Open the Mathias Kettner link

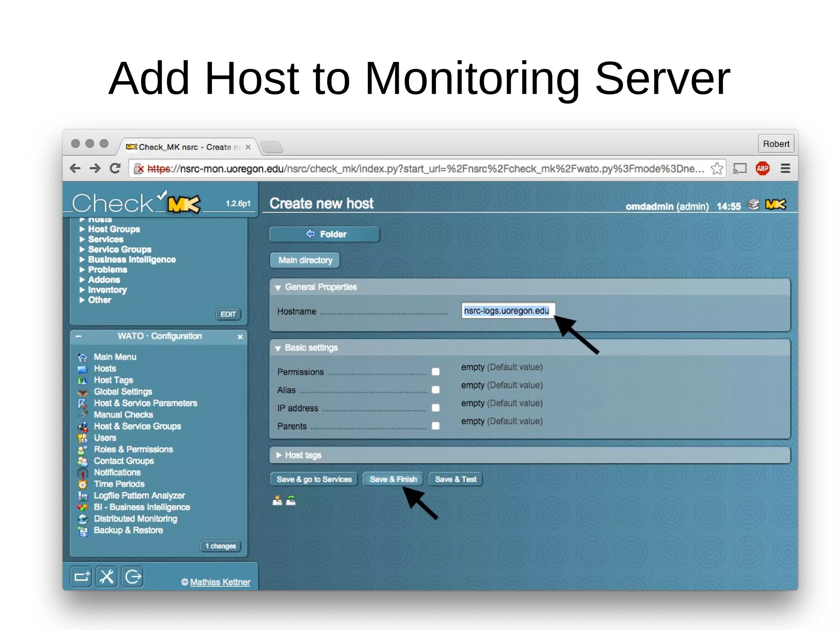pyautogui.click(x=220, y=582)
